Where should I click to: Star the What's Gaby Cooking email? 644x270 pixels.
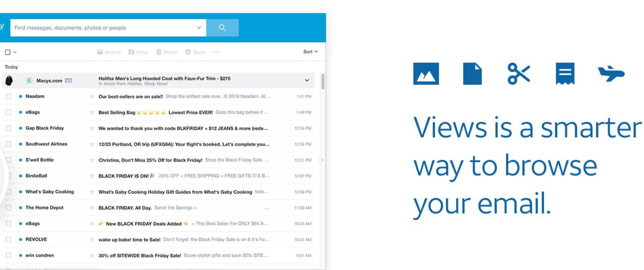pos(92,192)
